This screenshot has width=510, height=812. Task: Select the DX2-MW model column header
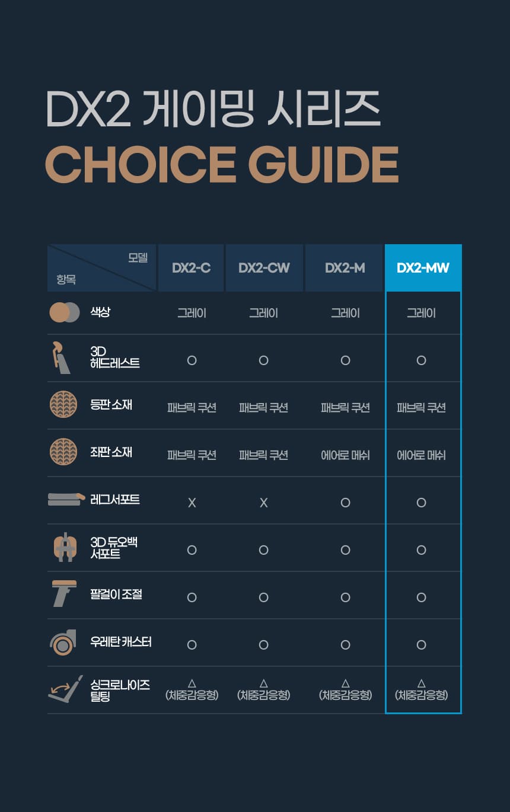423,268
